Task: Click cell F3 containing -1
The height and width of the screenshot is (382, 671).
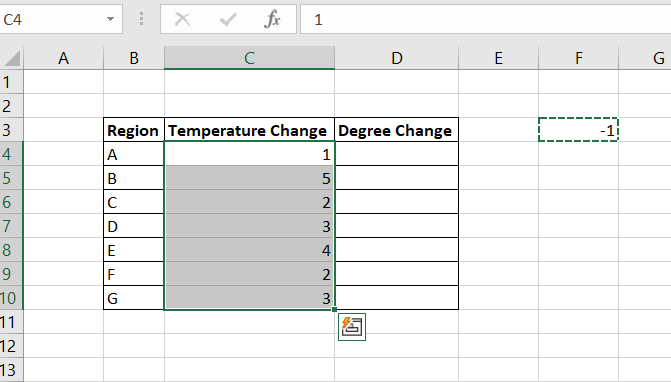Action: click(x=579, y=130)
